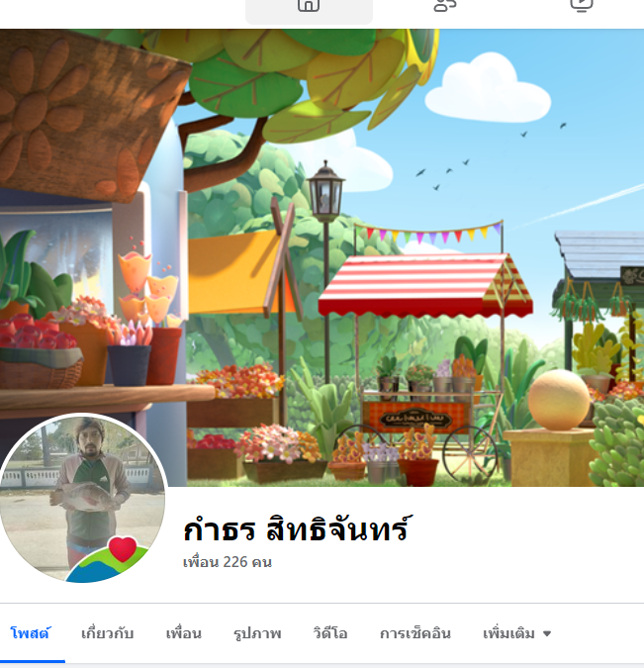Viewport: 644px width, 668px height.
Task: Open the วิดีโอ tab
Action: coord(330,633)
